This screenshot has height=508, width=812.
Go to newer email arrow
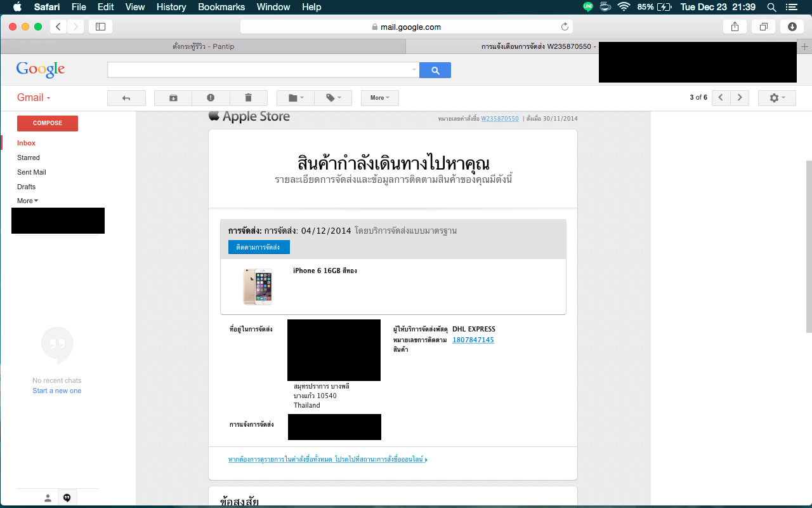[721, 98]
